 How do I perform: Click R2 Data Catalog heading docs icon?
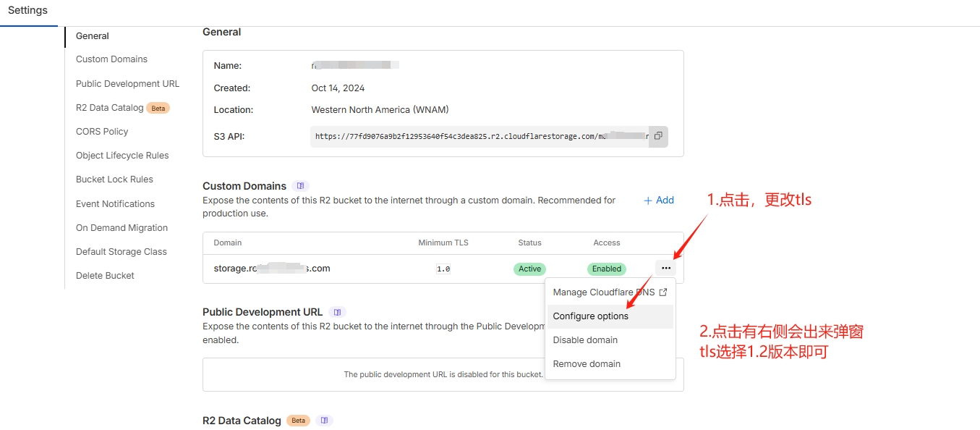[x=324, y=421]
